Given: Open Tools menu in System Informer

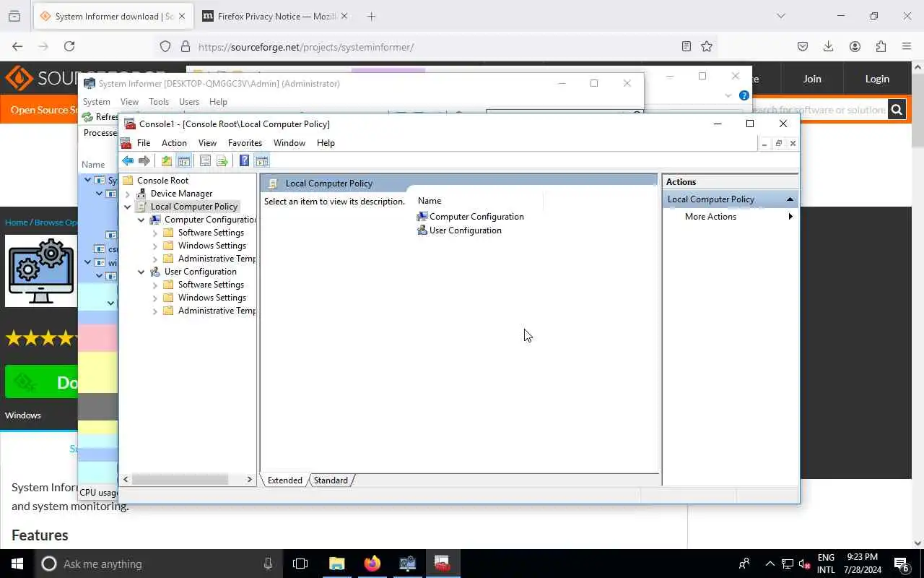Looking at the screenshot, I should tap(159, 102).
